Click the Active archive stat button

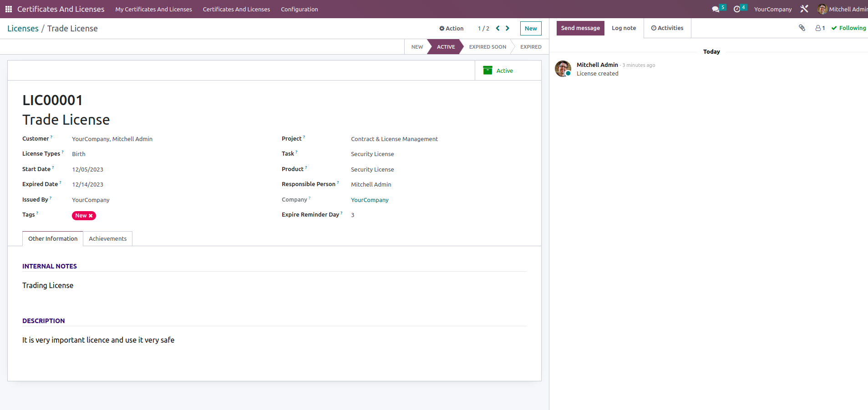click(508, 71)
